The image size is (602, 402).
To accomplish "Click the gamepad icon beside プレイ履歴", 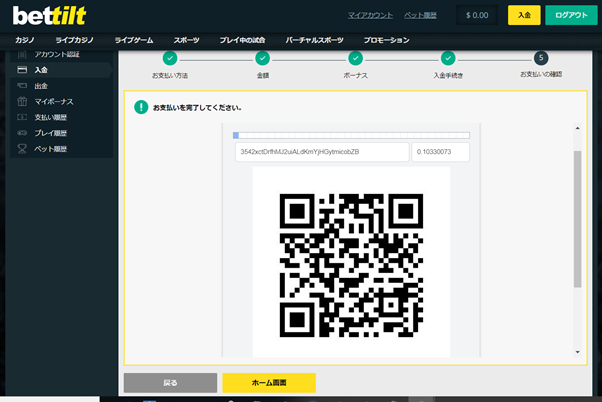I will [22, 133].
